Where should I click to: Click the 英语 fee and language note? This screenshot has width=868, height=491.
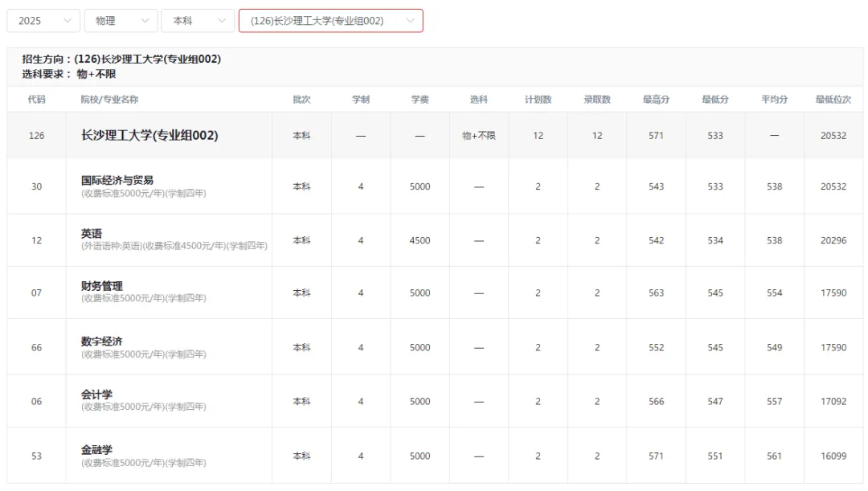(x=174, y=246)
